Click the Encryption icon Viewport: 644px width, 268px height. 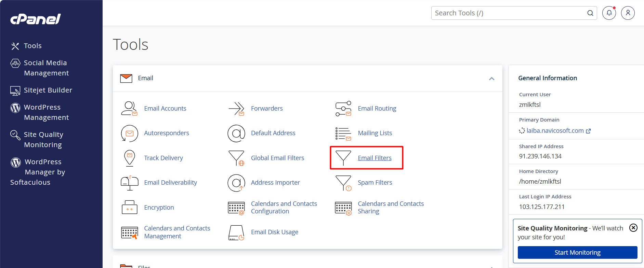[x=129, y=208]
